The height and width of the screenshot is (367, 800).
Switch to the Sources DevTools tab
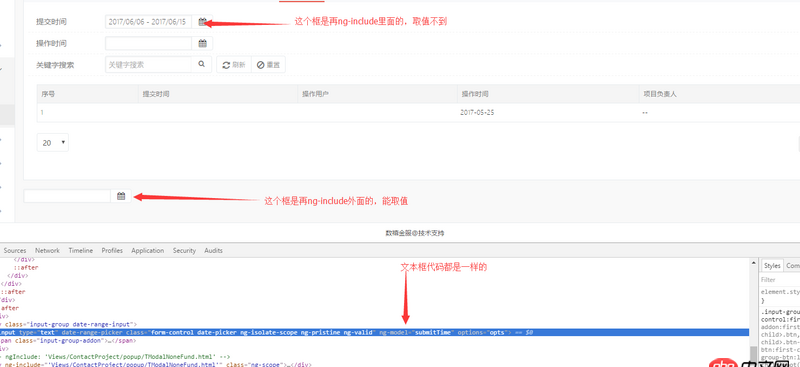point(15,251)
